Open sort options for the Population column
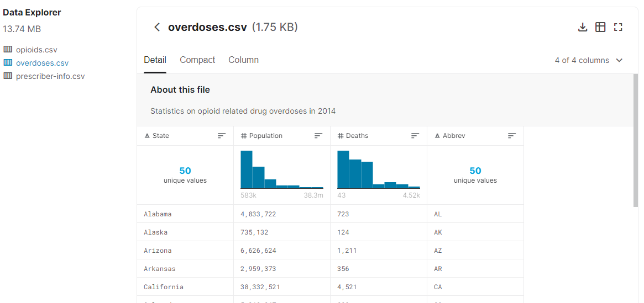 (318, 136)
